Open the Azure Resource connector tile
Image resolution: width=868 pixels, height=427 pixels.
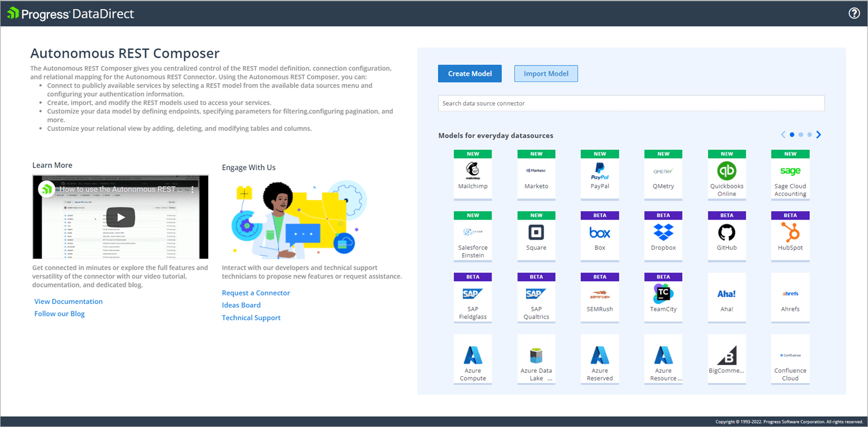pos(663,359)
